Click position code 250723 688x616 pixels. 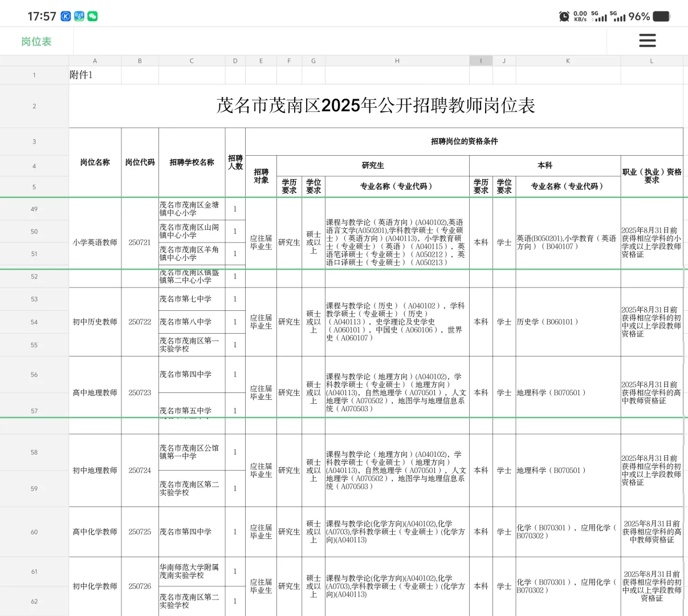(140, 392)
